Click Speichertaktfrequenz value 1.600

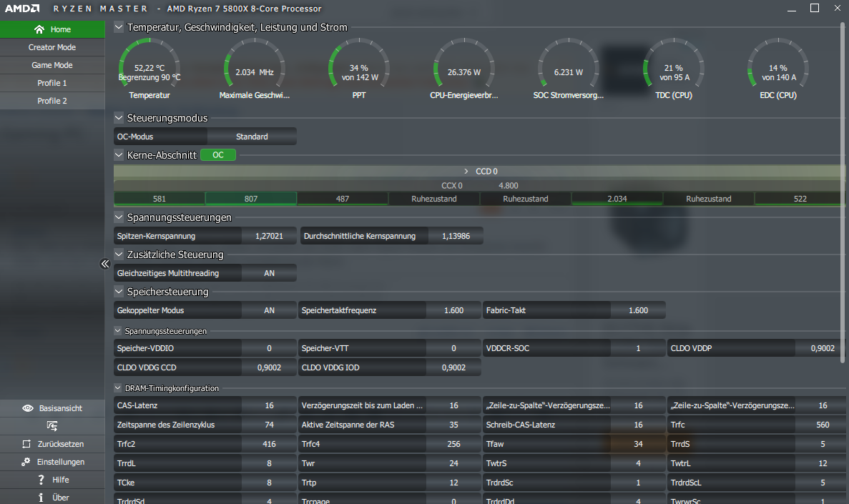tap(453, 310)
